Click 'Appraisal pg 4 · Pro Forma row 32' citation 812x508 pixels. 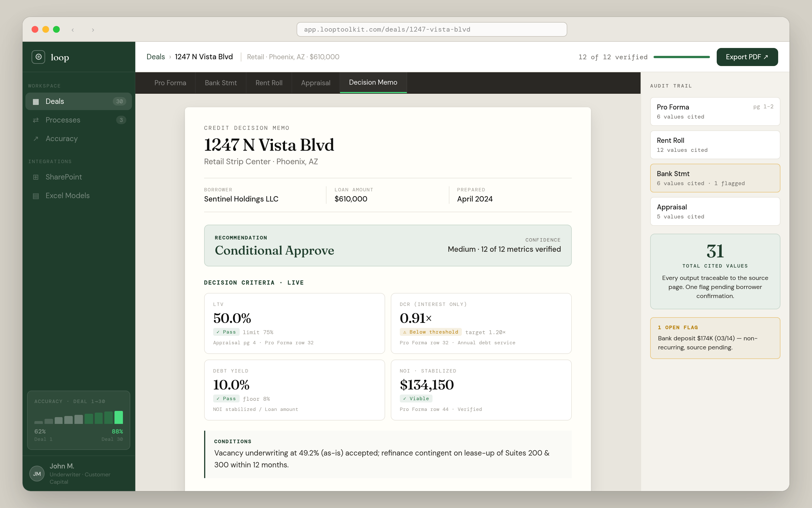[x=263, y=343]
